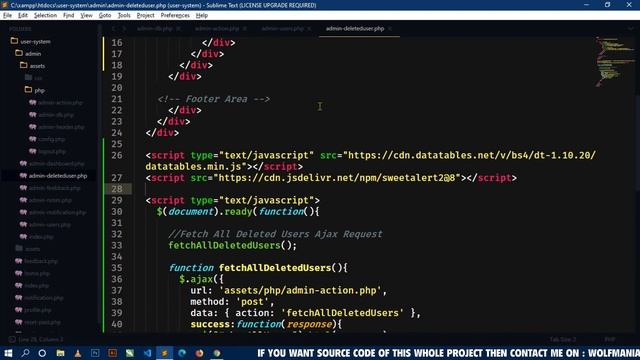Image resolution: width=640 pixels, height=360 pixels.
Task: Open admin-notification.php in the sidebar
Action: point(57,212)
